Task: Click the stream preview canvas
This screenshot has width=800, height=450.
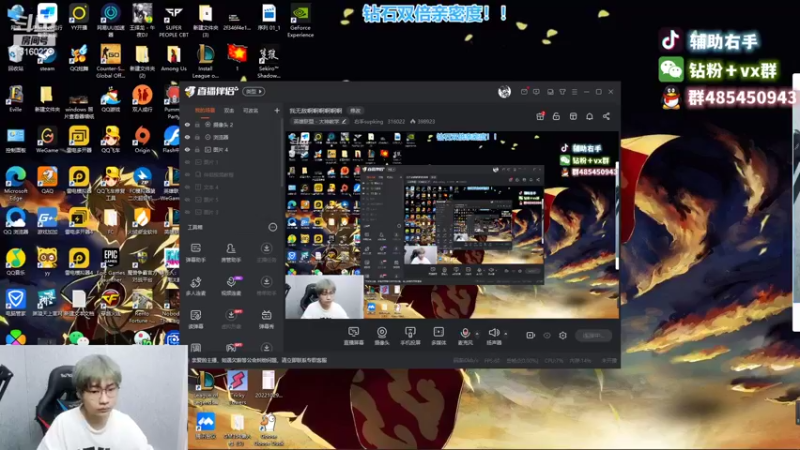Action: (x=451, y=225)
